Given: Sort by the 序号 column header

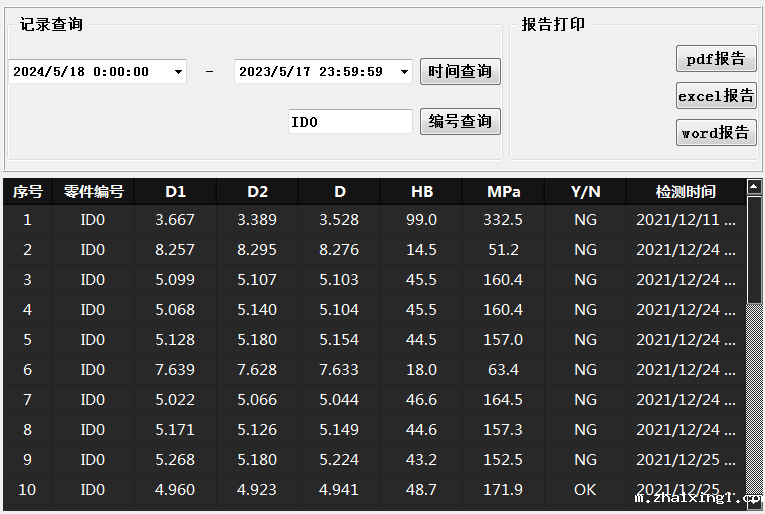Looking at the screenshot, I should (27, 192).
